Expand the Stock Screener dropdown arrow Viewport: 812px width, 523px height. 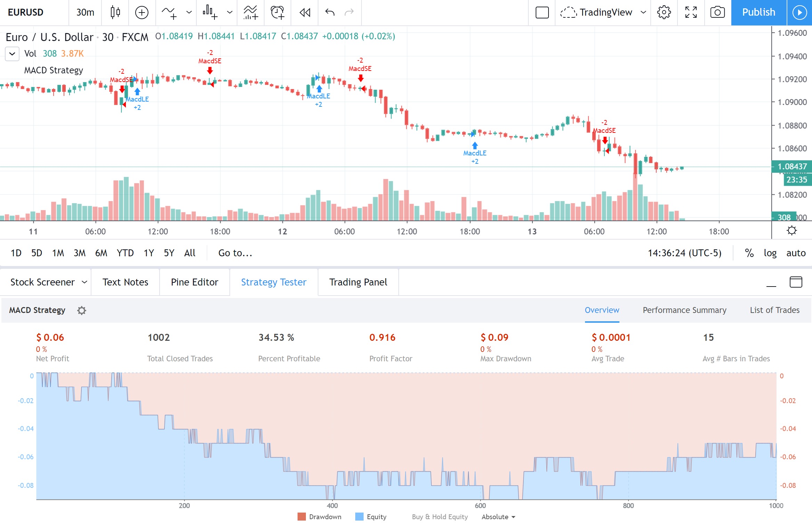coord(84,282)
